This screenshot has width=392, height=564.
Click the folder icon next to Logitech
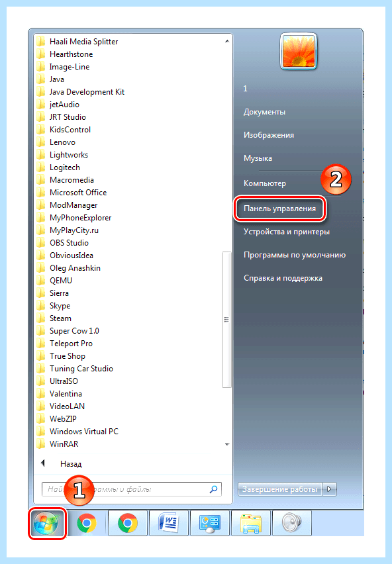[x=40, y=167]
